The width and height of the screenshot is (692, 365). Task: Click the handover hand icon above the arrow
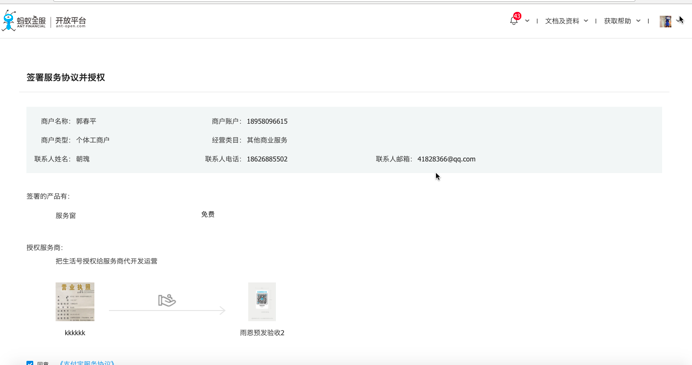(167, 300)
